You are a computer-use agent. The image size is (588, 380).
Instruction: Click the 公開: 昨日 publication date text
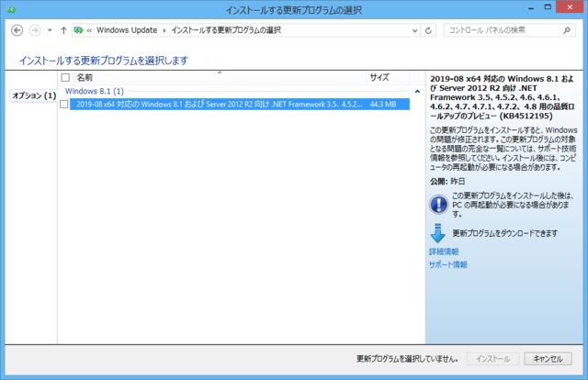click(447, 182)
